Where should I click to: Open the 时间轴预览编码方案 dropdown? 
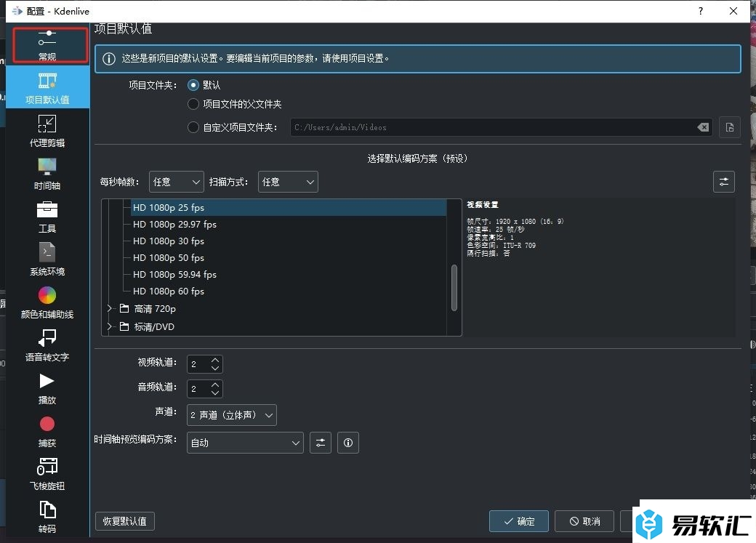(x=245, y=443)
